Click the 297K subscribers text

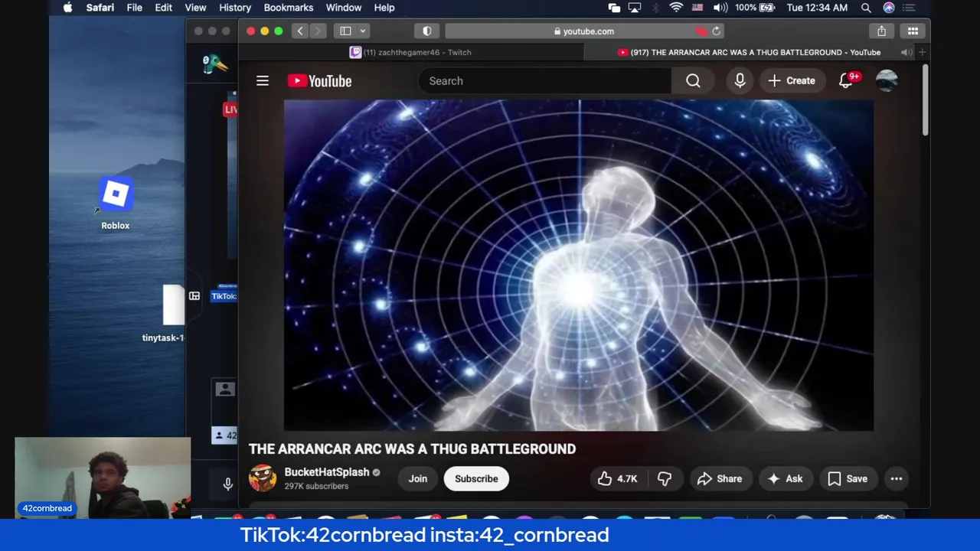tap(316, 486)
